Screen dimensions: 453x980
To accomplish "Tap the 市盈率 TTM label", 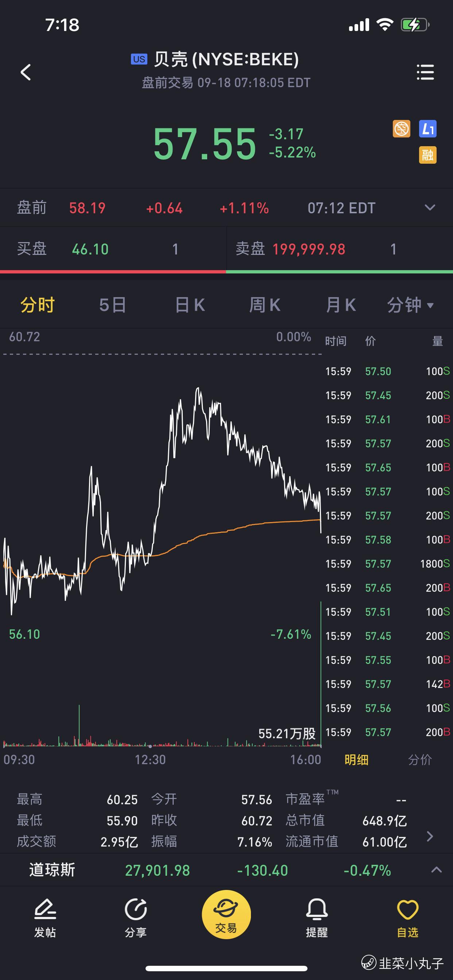I will point(312,798).
